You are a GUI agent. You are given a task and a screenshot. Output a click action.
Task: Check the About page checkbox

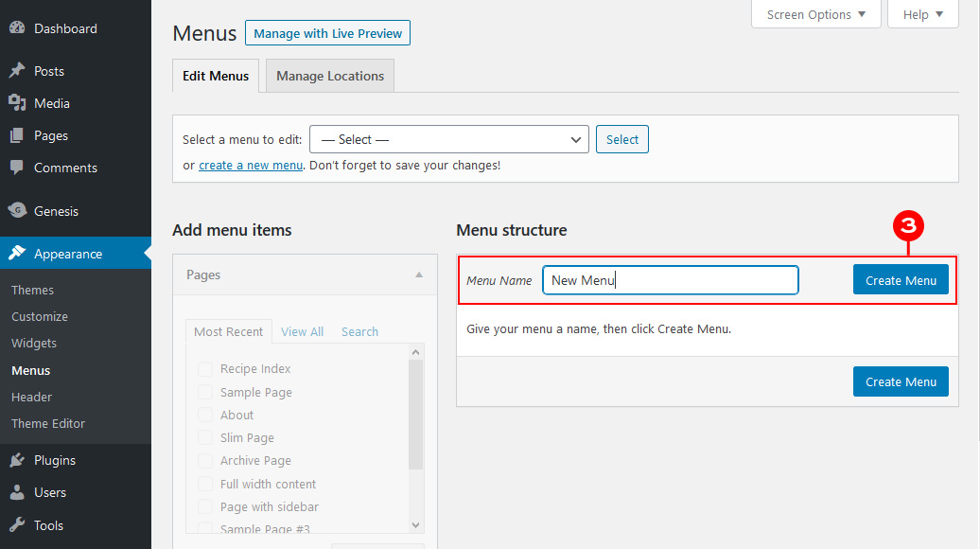[x=205, y=415]
